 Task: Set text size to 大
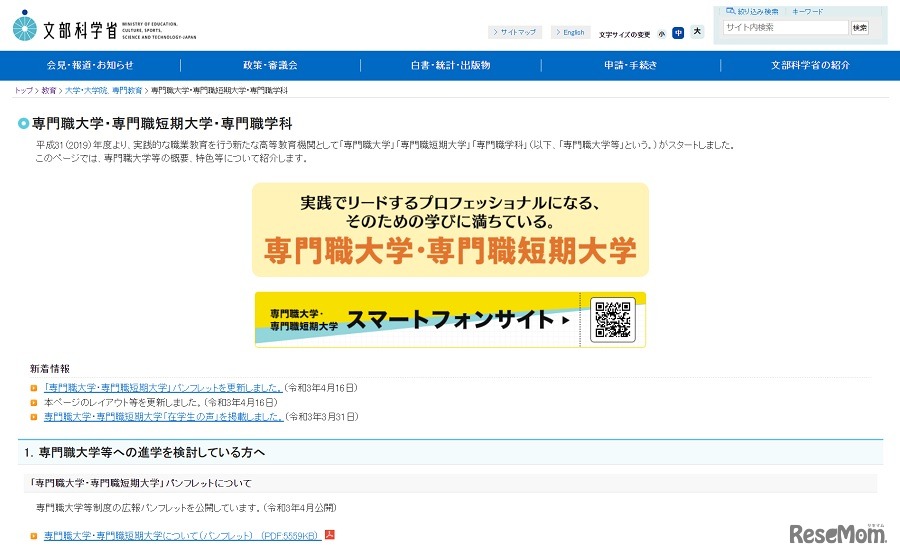coord(697,32)
